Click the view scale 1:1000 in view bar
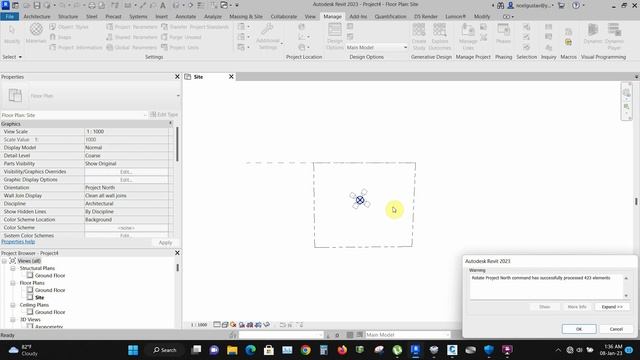 tap(199, 325)
